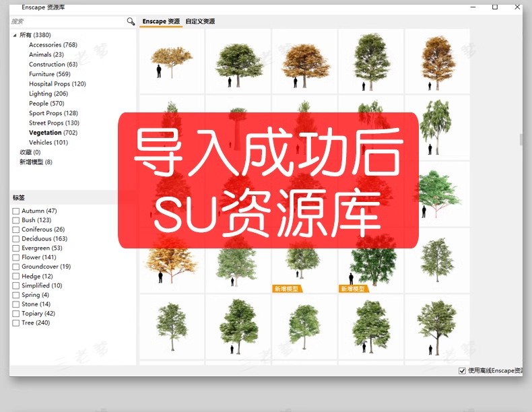Pick the bottom-row third light green tree
Viewport: 532px width, 412px height.
(x=304, y=327)
